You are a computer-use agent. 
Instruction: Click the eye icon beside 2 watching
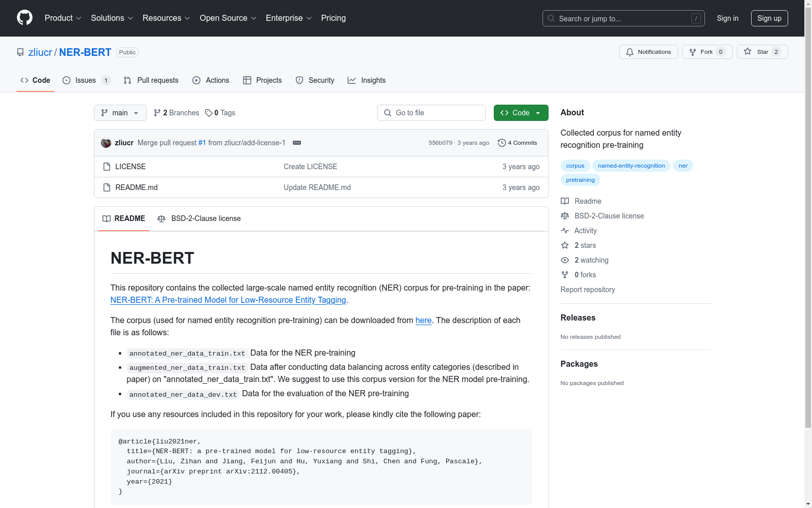(x=565, y=260)
